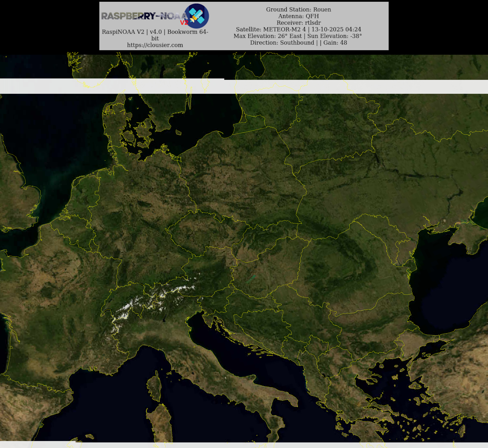This screenshot has width=488, height=448.
Task: Click the Satellite: METEOR-M2 4 line
Action: (298, 29)
